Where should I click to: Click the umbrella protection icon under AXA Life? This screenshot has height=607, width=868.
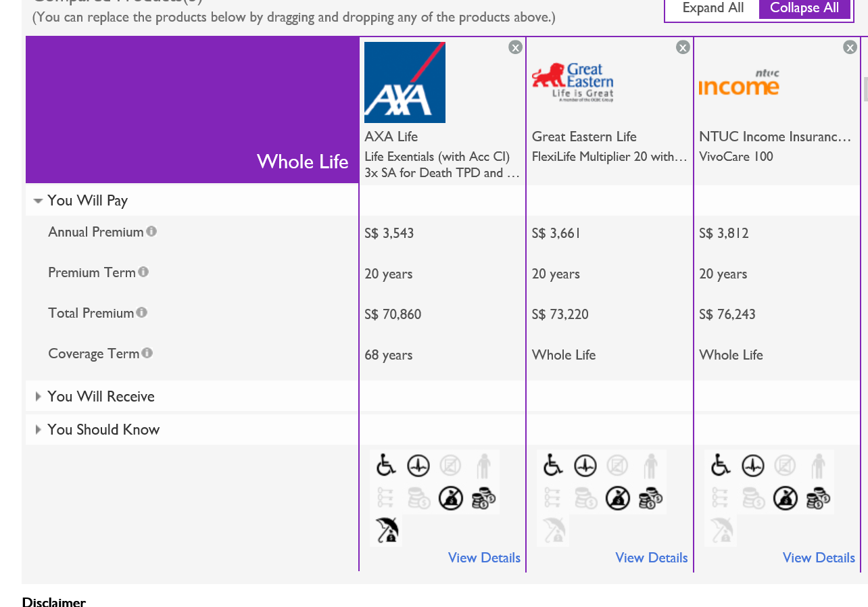387,531
